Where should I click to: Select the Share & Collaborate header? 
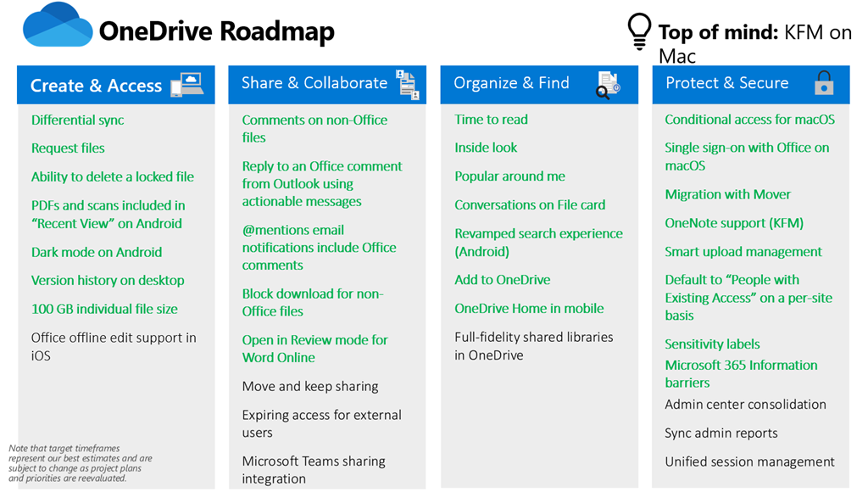pyautogui.click(x=314, y=83)
